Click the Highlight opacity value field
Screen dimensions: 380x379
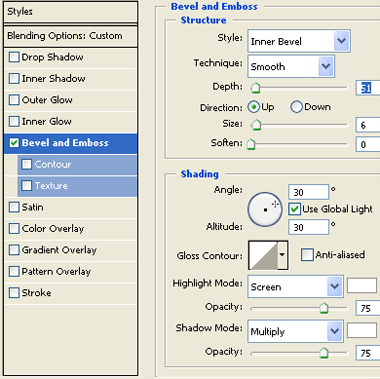coord(368,308)
